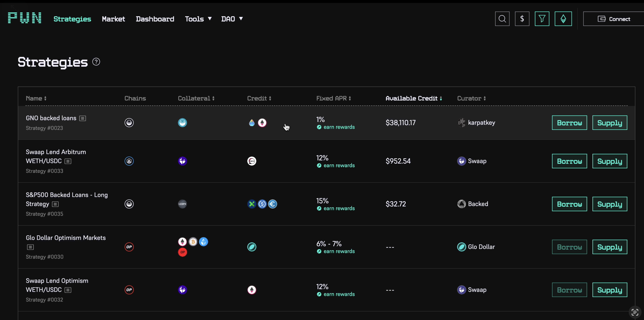
Task: Open the search magnifier icon
Action: tap(502, 19)
